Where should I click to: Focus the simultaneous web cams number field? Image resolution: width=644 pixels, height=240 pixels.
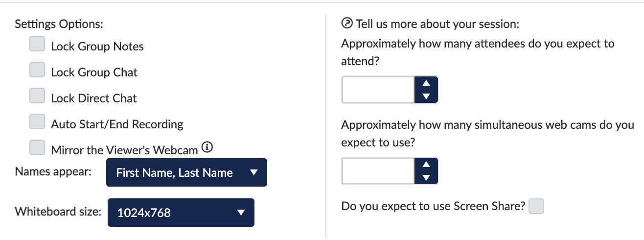[x=378, y=171]
